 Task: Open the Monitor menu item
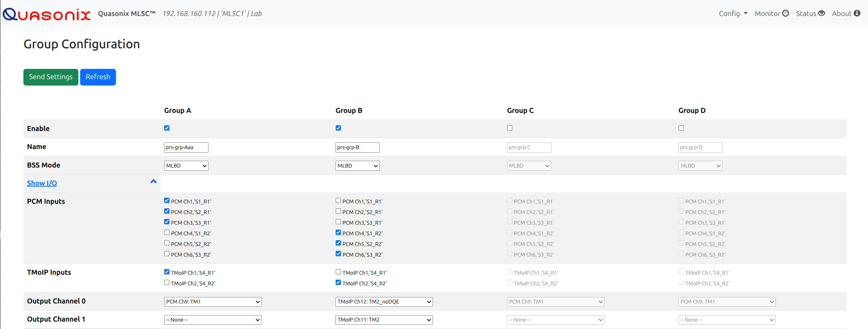pos(772,13)
